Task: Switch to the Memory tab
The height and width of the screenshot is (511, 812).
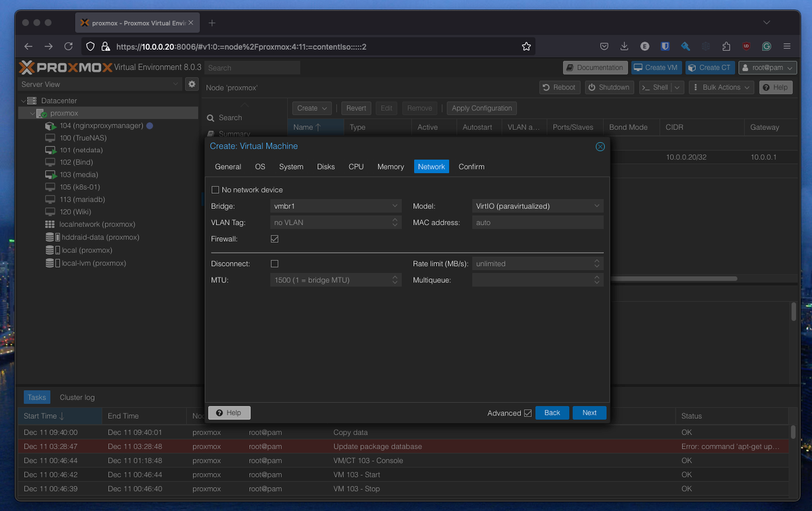Action: coord(391,167)
